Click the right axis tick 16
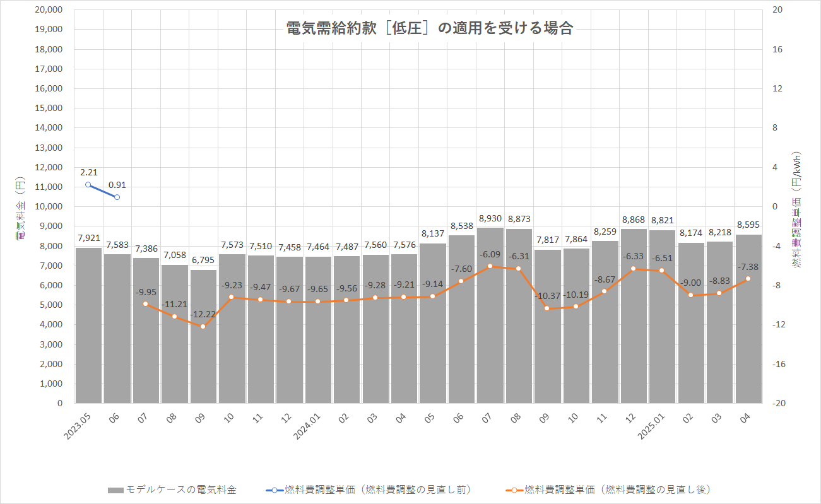 pyautogui.click(x=777, y=49)
